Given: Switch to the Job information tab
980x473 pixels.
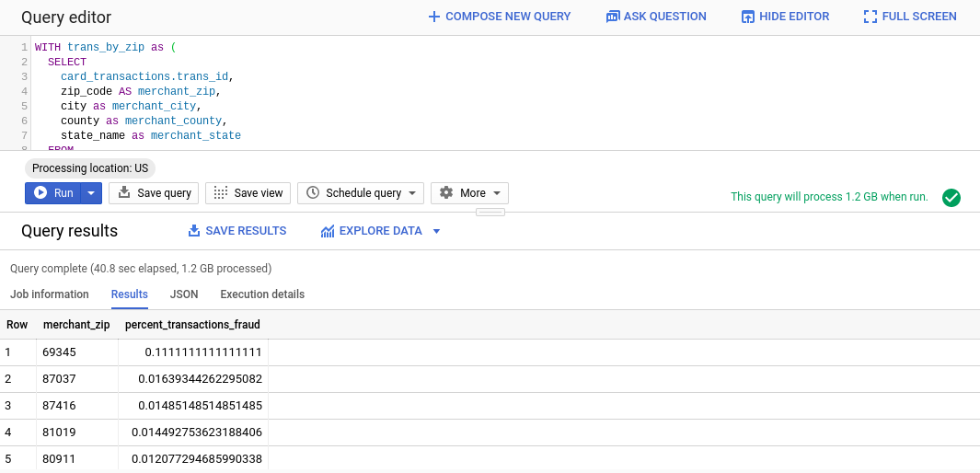Looking at the screenshot, I should point(50,294).
